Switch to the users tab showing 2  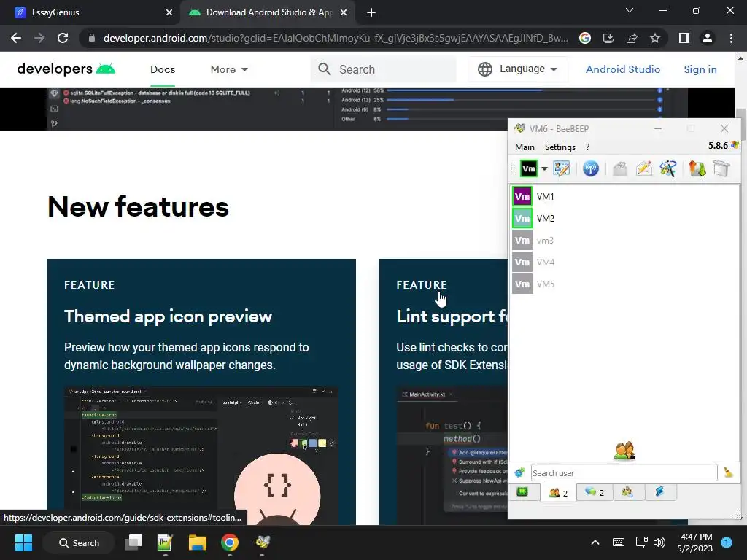[558, 492]
